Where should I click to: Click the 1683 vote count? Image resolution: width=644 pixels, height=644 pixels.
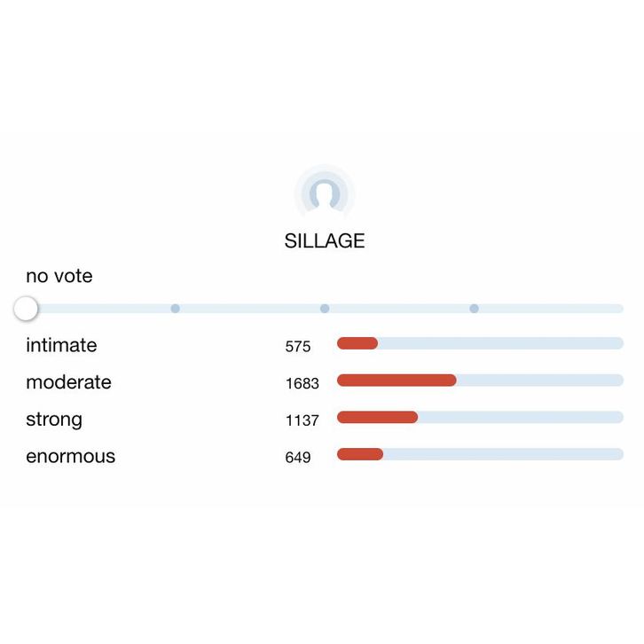pyautogui.click(x=302, y=384)
